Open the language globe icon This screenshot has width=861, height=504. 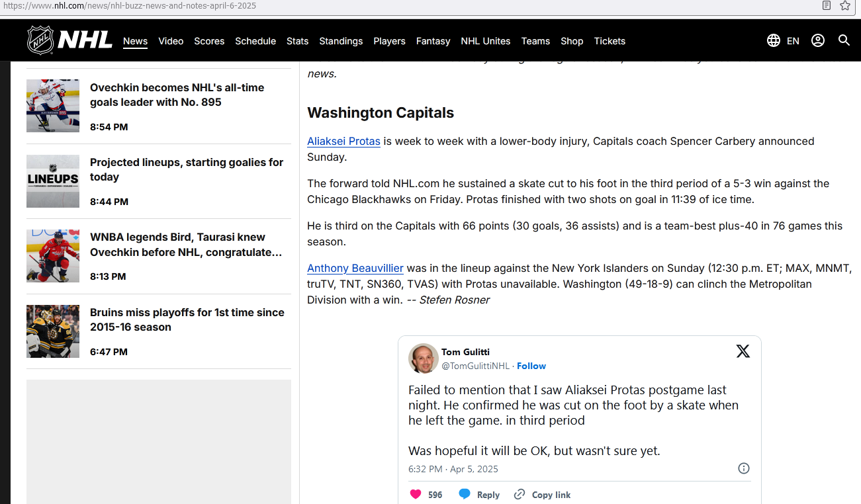tap(773, 40)
